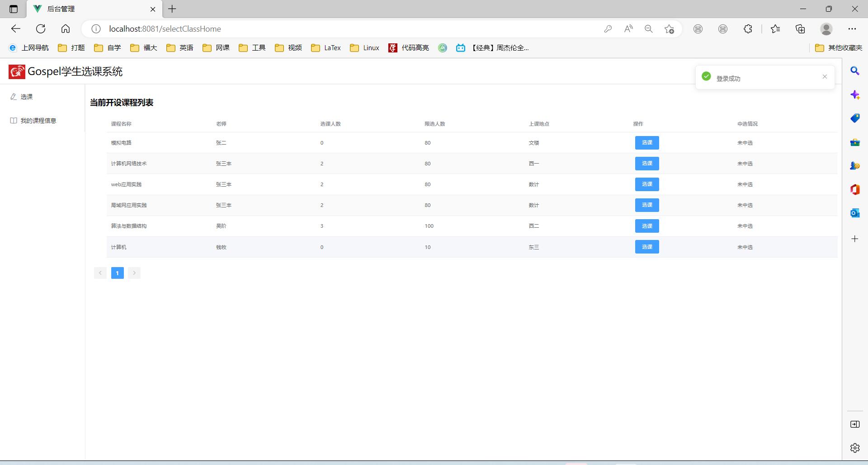The image size is (868, 465).
Task: Expand the 其他收藏夹 bookmarks folder
Action: [839, 48]
